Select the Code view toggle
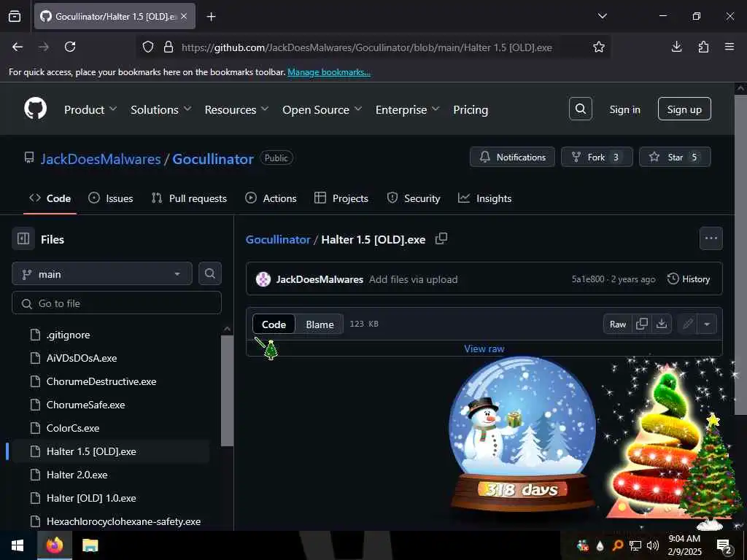Screen dimensions: 747x560 274,324
